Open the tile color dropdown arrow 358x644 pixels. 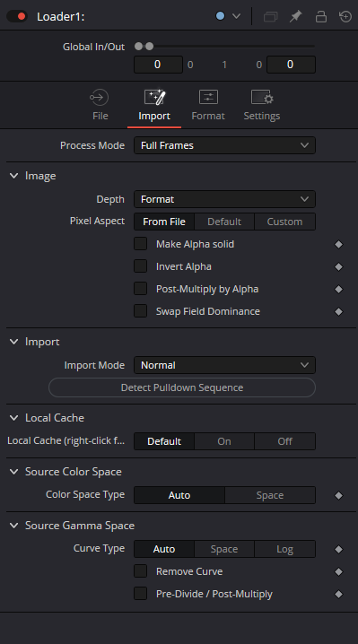pyautogui.click(x=236, y=16)
